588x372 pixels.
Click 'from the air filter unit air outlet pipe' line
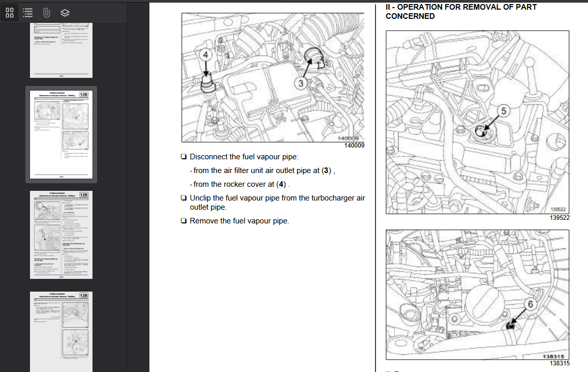coord(264,170)
